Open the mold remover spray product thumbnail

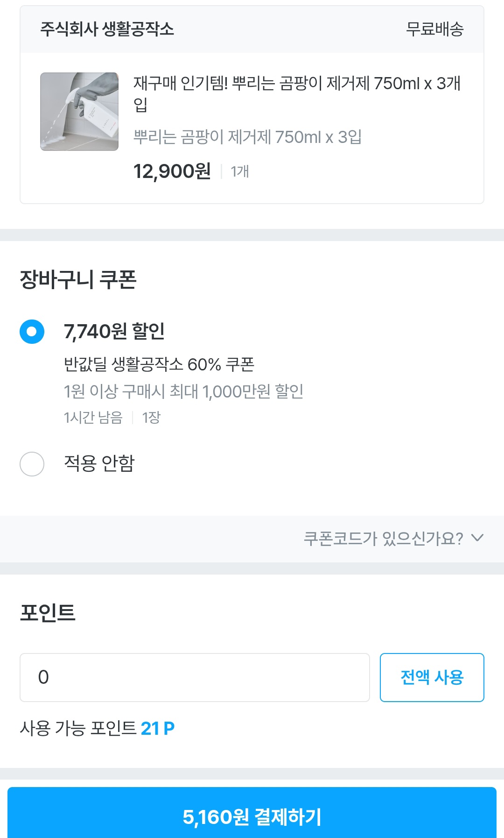[79, 112]
